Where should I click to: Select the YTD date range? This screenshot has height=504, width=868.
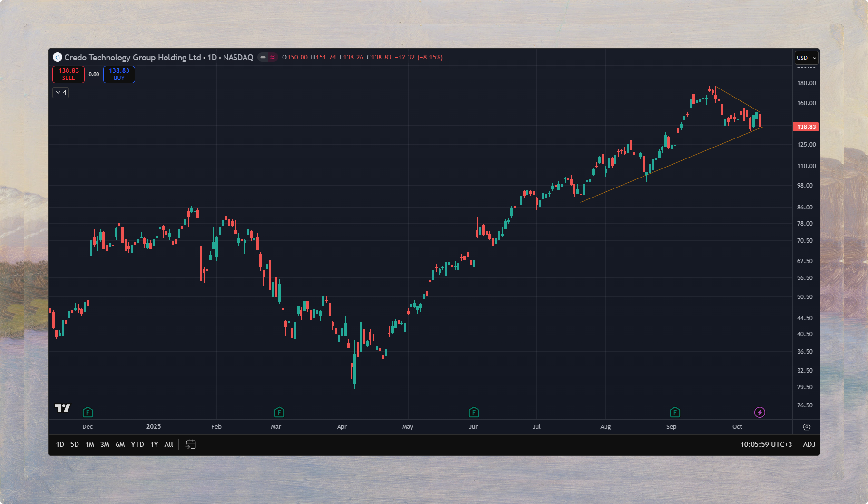[137, 445]
